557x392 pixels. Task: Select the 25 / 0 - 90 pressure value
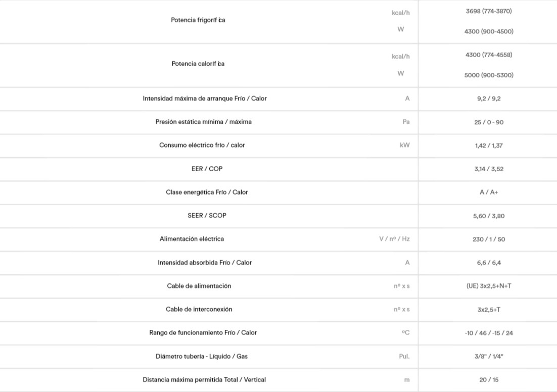[x=489, y=122]
